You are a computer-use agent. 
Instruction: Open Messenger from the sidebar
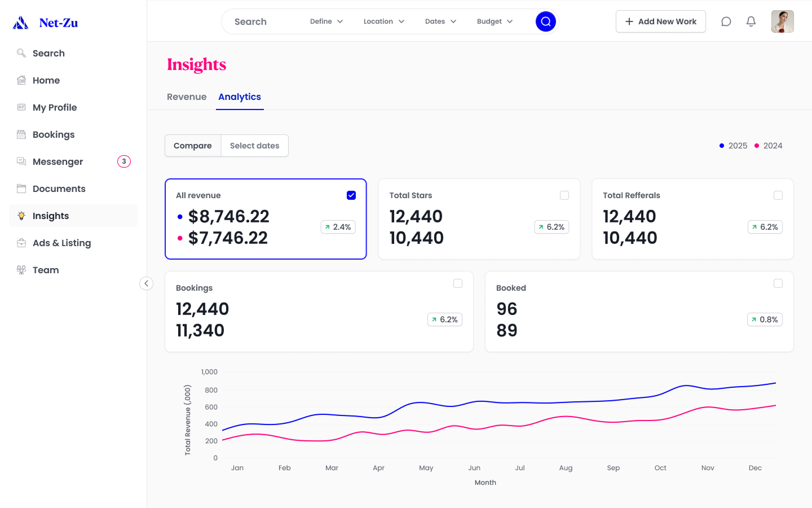click(x=58, y=161)
